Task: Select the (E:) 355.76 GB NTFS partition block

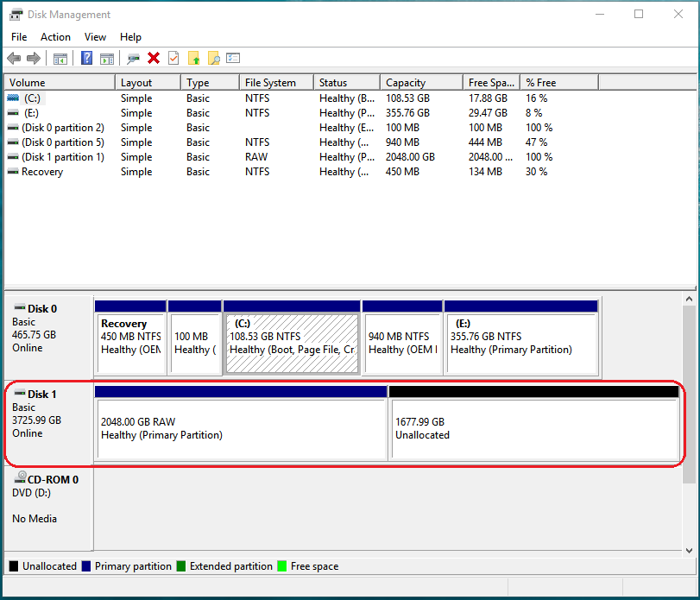Action: click(521, 338)
